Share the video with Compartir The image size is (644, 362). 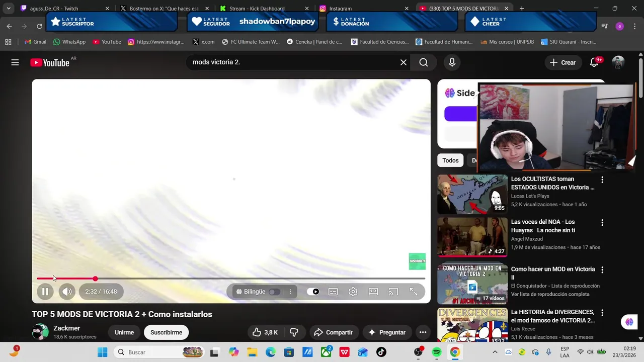click(x=333, y=332)
